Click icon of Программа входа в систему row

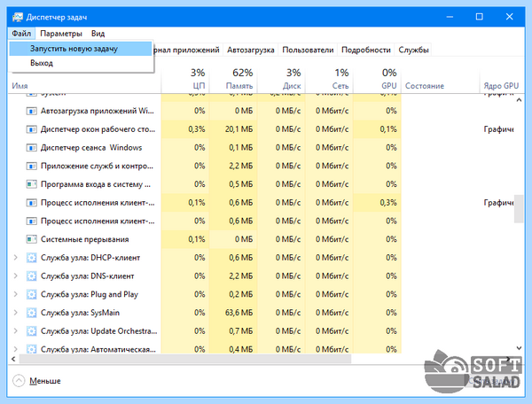[x=32, y=184]
